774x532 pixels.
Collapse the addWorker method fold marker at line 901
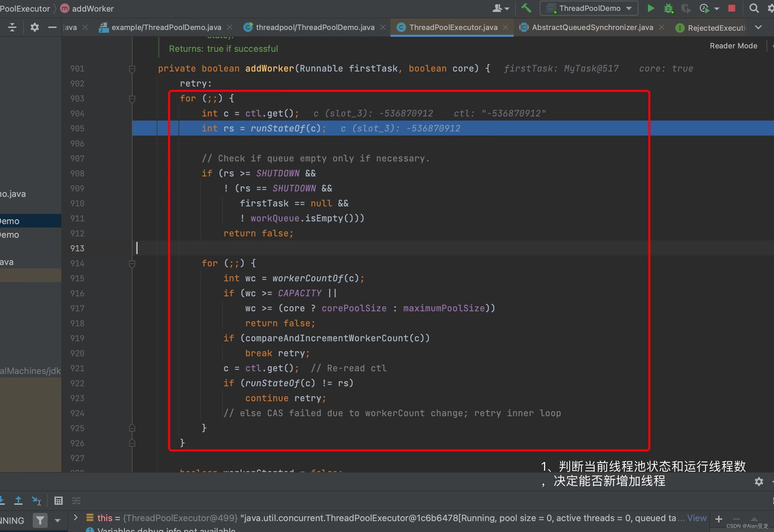(x=132, y=69)
